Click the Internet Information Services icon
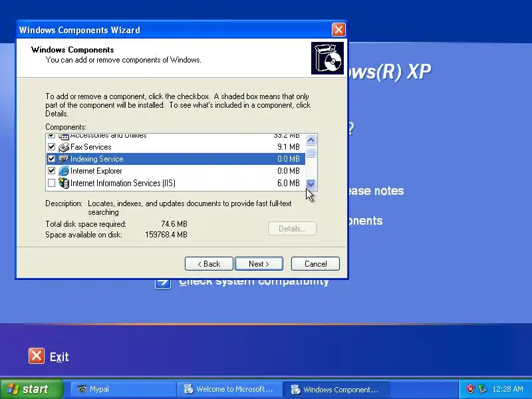 [63, 184]
